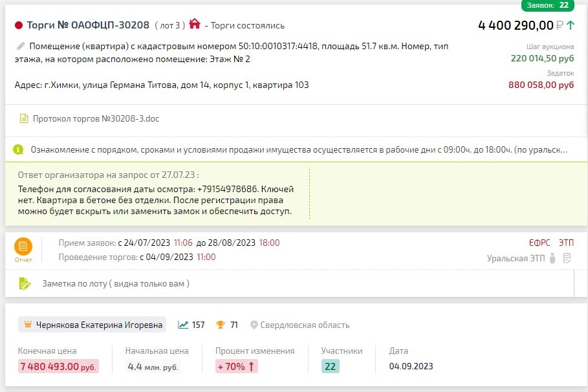Click the Заявок: 22 green badge
This screenshot has width=588, height=392.
(x=547, y=5)
